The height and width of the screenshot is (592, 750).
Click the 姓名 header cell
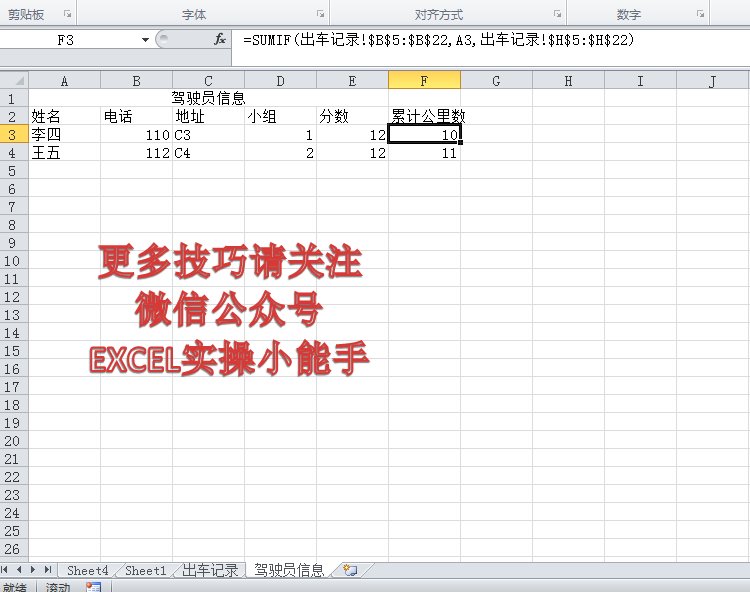65,116
